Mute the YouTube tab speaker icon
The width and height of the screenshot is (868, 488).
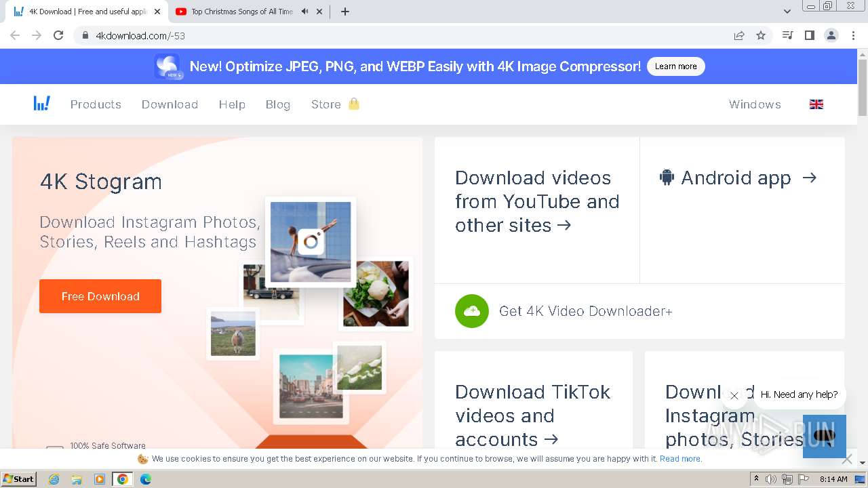coord(304,12)
